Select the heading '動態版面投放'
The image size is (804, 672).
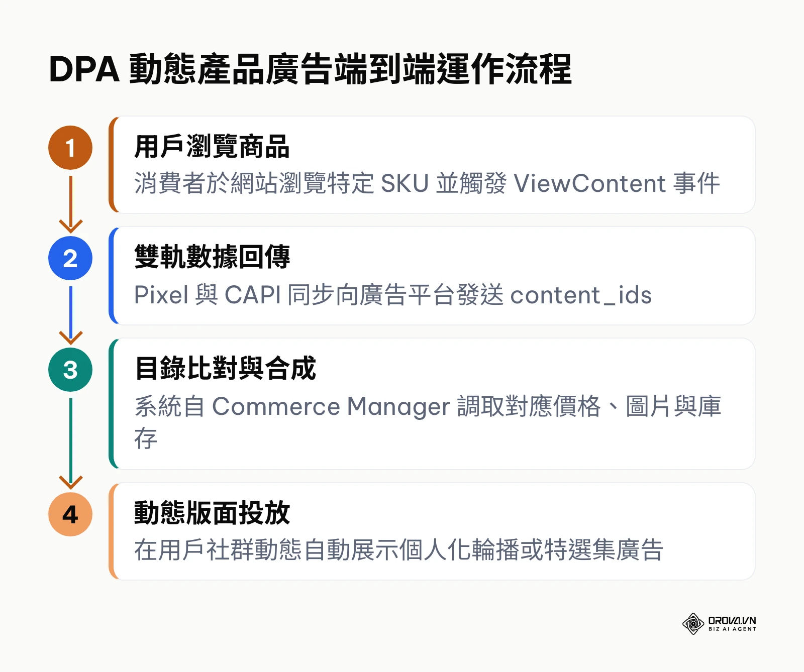tap(212, 513)
